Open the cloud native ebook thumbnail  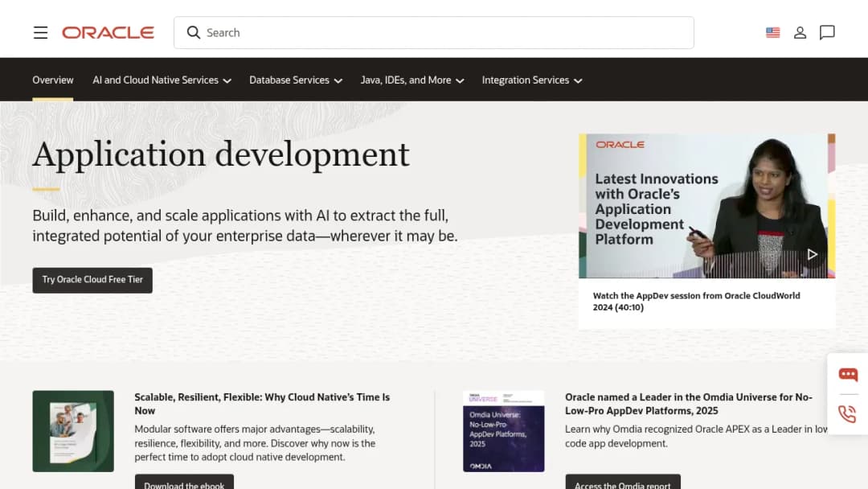73,431
